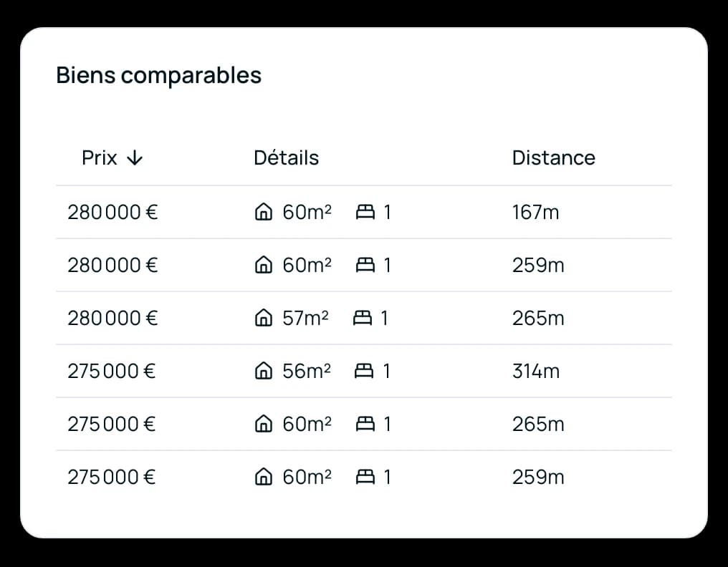Toggle the Prix sort arrow
This screenshot has height=567, width=728.
pos(135,157)
